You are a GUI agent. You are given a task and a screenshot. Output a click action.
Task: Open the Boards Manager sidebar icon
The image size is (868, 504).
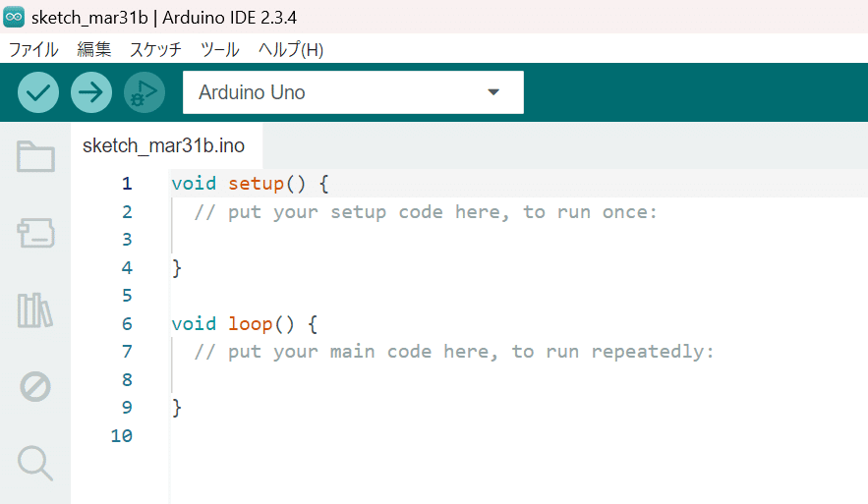coord(35,233)
